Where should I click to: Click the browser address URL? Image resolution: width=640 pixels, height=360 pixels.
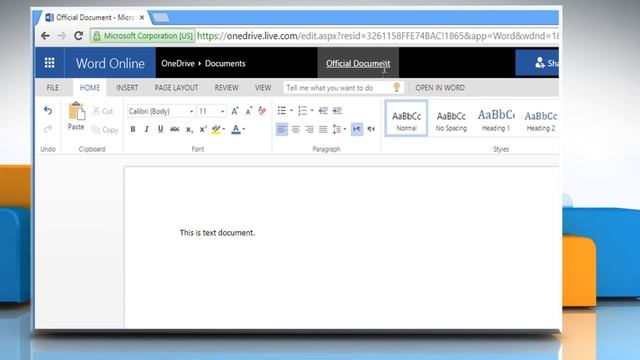click(x=378, y=36)
